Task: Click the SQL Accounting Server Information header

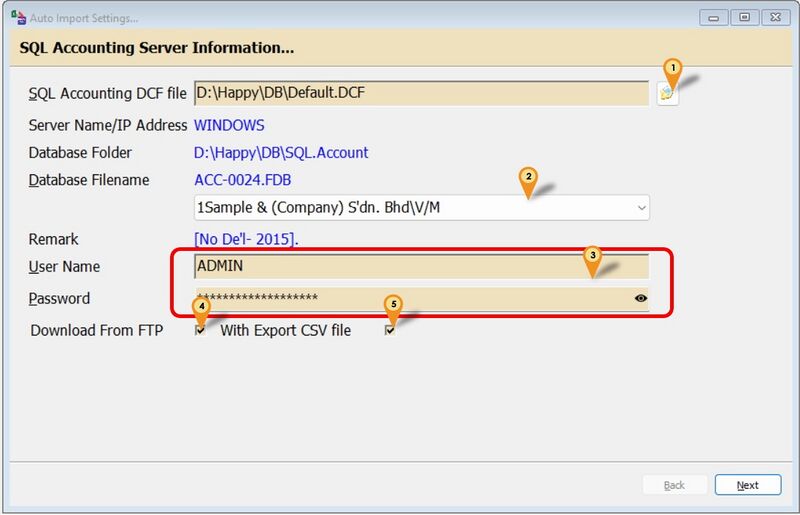Action: point(155,48)
